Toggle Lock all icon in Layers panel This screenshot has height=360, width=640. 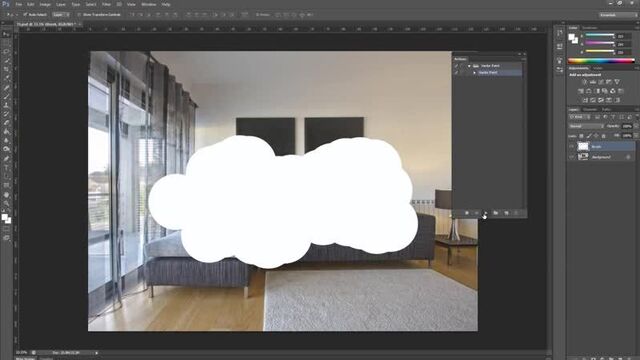pos(604,136)
